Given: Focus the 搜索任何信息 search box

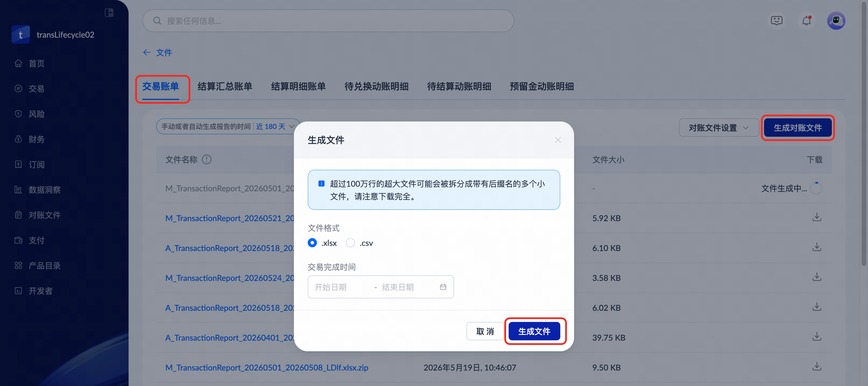Looking at the screenshot, I should (328, 21).
